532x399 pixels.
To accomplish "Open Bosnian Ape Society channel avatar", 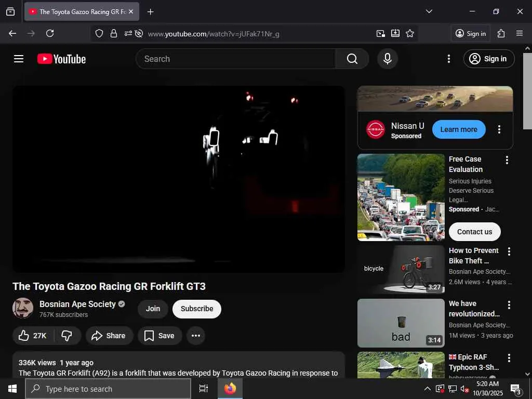I will click(23, 308).
